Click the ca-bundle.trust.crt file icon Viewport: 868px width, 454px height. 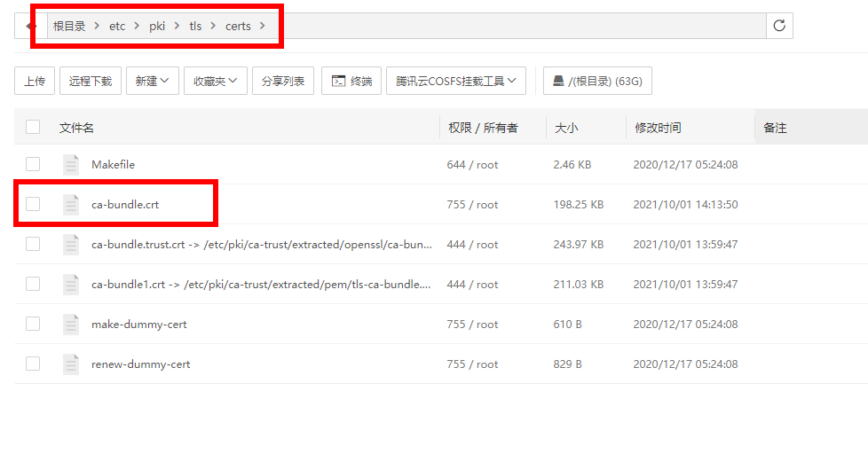[71, 245]
